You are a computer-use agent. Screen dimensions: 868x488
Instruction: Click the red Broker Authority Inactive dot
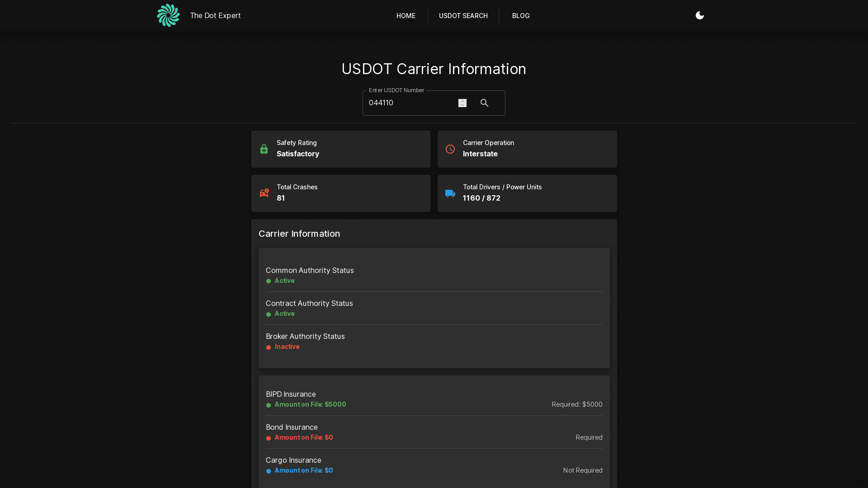269,347
